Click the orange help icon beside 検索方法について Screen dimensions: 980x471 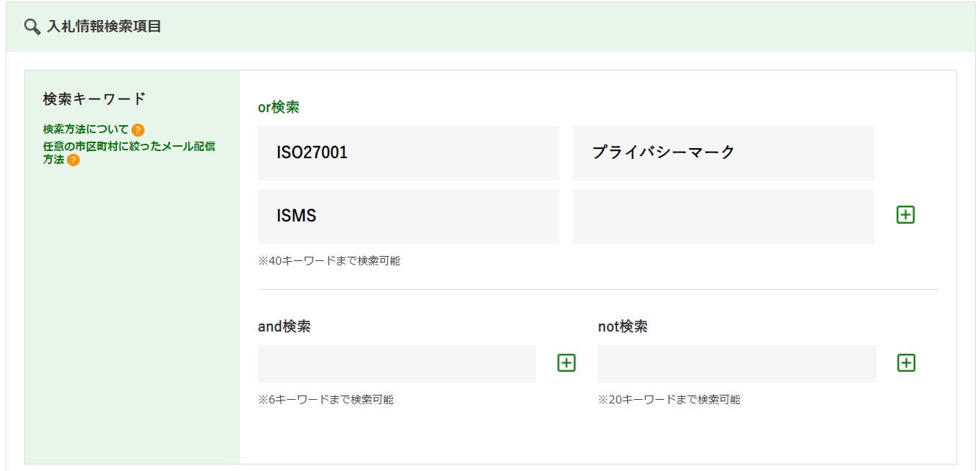click(138, 130)
